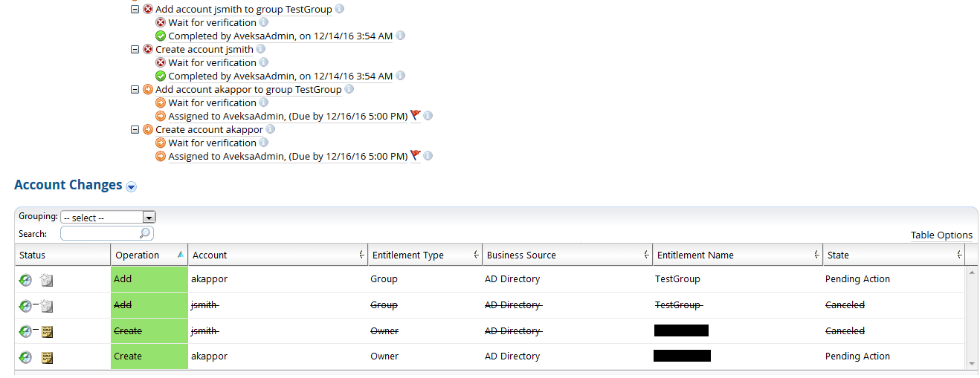The image size is (980, 378).
Task: Click info icon next to 'Add account akappor to group TestGroup'
Action: click(349, 89)
